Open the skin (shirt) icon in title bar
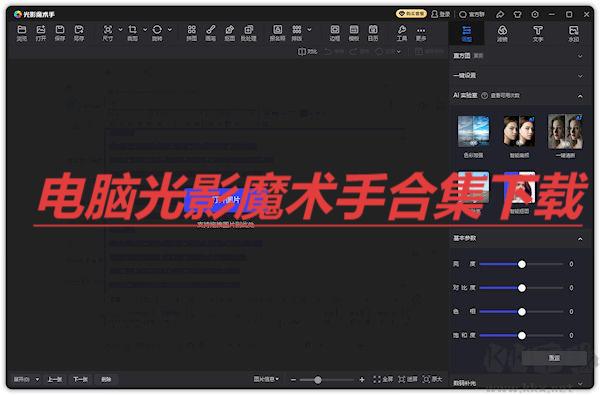600x395 pixels. tap(517, 14)
